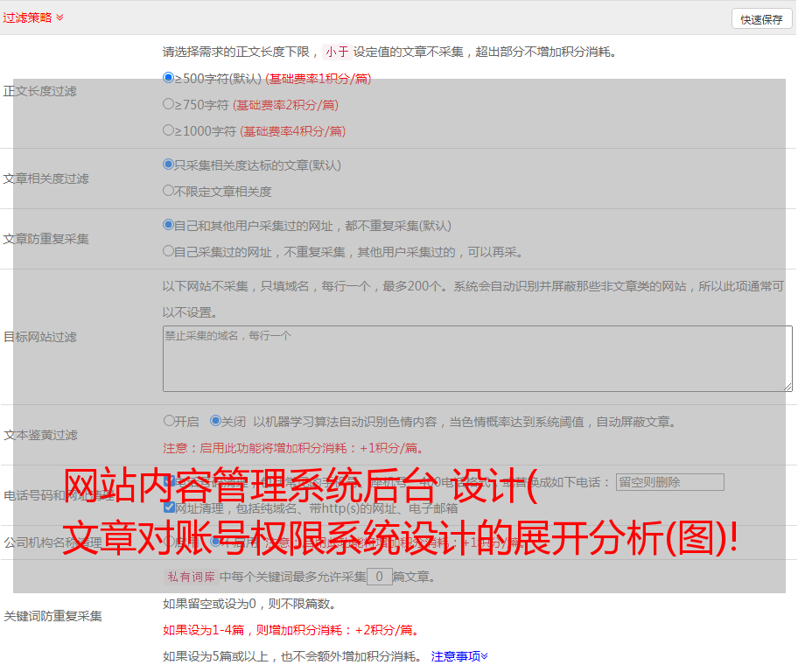The image size is (798, 672).
Task: Select 关闭 for 文本鉴黄过滤
Action: (215, 421)
